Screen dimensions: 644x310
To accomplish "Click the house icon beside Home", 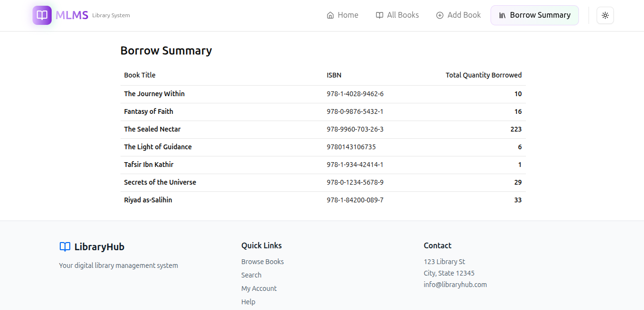I will click(x=330, y=15).
